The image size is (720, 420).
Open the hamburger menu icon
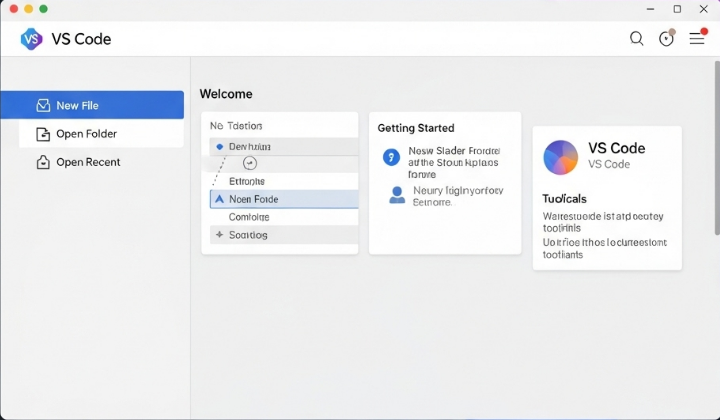click(698, 38)
